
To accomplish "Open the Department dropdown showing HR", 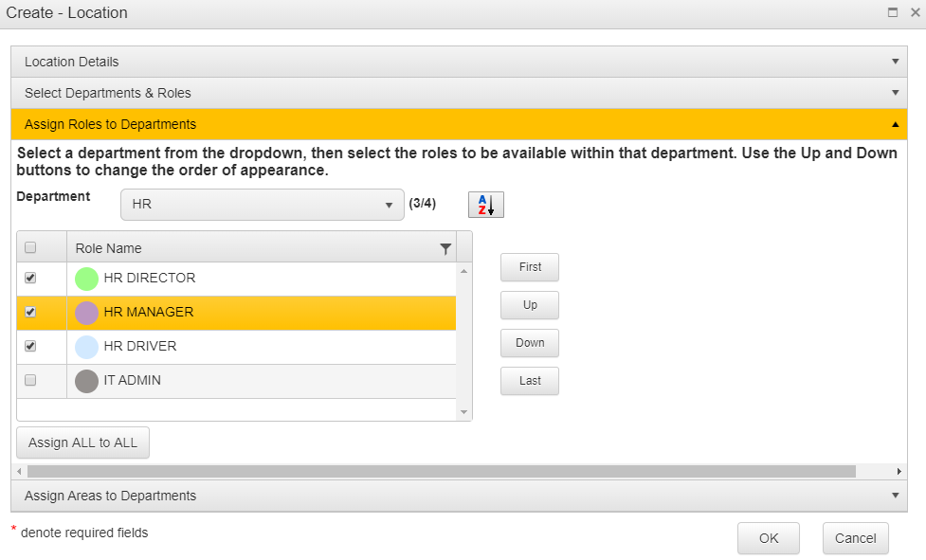I will 263,205.
